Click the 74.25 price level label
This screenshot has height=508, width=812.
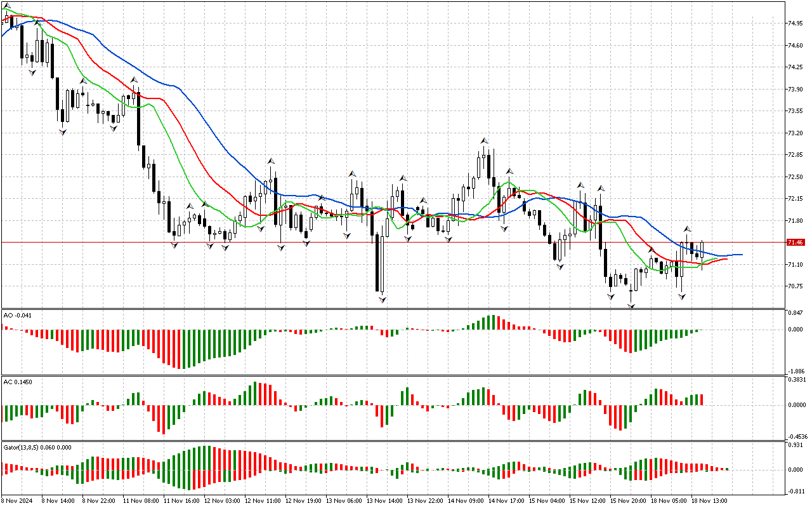click(796, 67)
